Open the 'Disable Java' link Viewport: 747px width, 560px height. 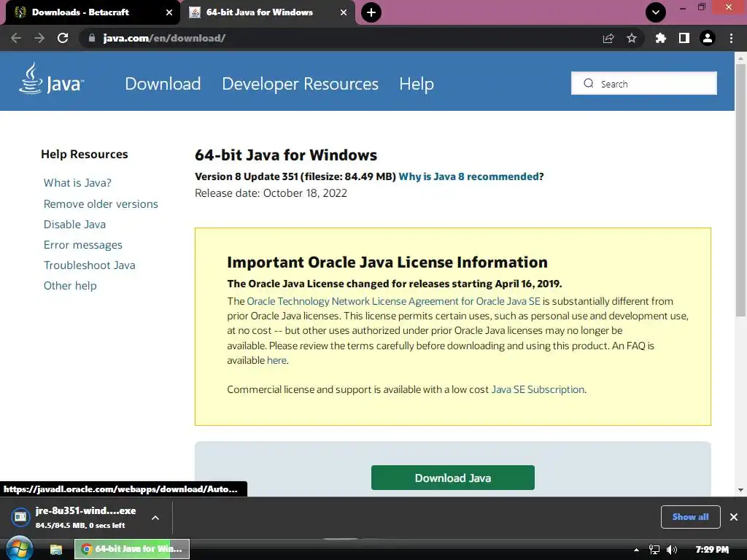click(75, 225)
